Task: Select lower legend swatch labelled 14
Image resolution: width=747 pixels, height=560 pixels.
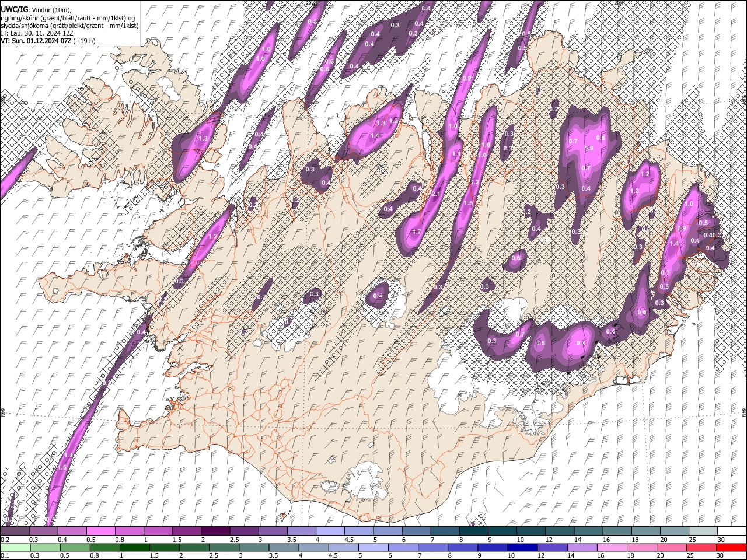Action: pos(582,547)
